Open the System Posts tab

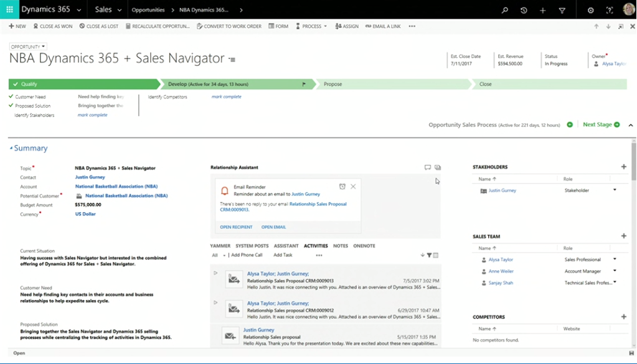[252, 246]
